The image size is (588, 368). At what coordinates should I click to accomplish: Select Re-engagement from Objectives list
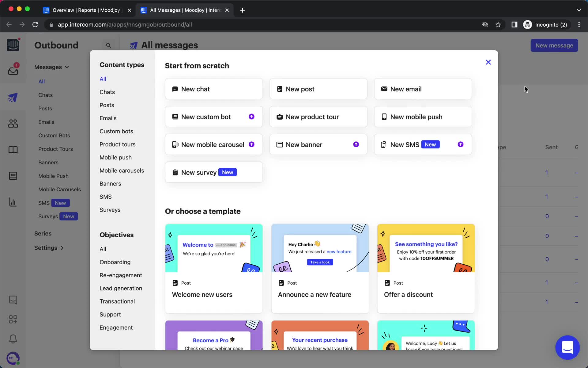[x=121, y=275]
